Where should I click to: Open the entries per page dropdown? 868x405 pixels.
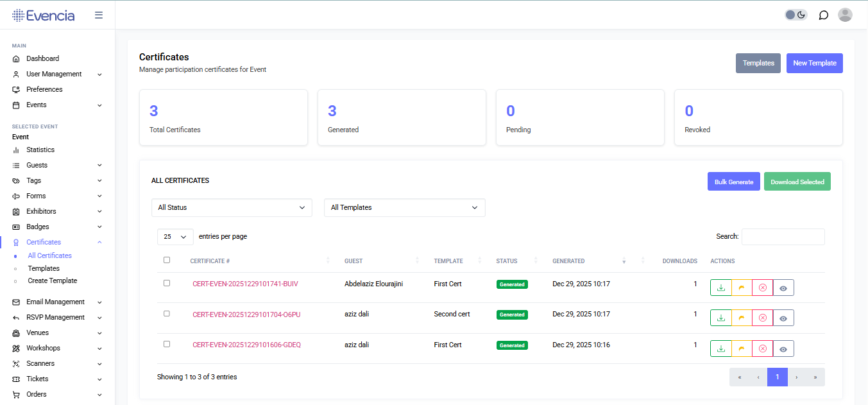(175, 236)
